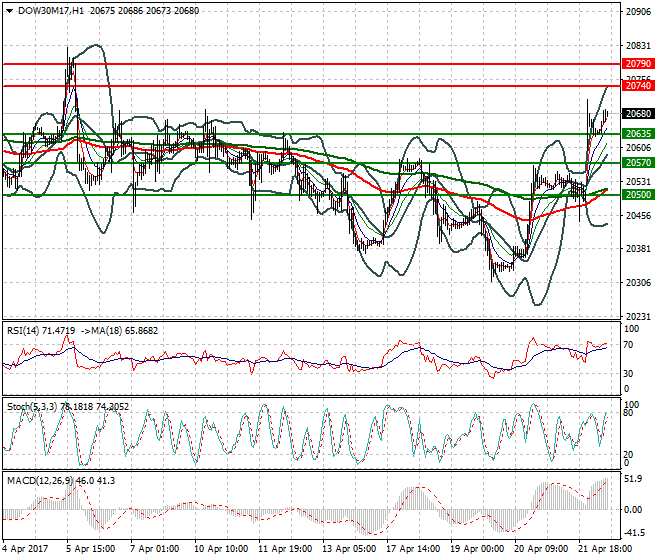Click the 20306 price scale value
The height and width of the screenshot is (560, 660).
click(638, 283)
